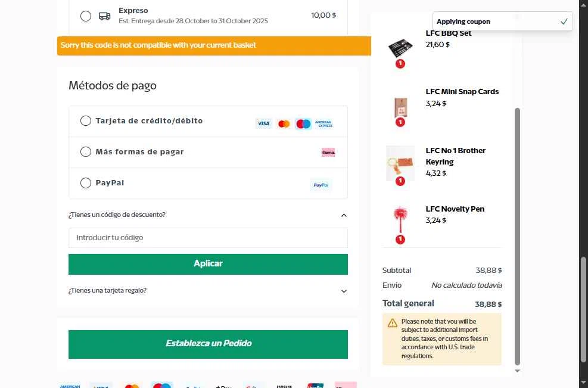This screenshot has width=588, height=388.
Task: Click the Mastercard logo icon
Action: point(284,124)
